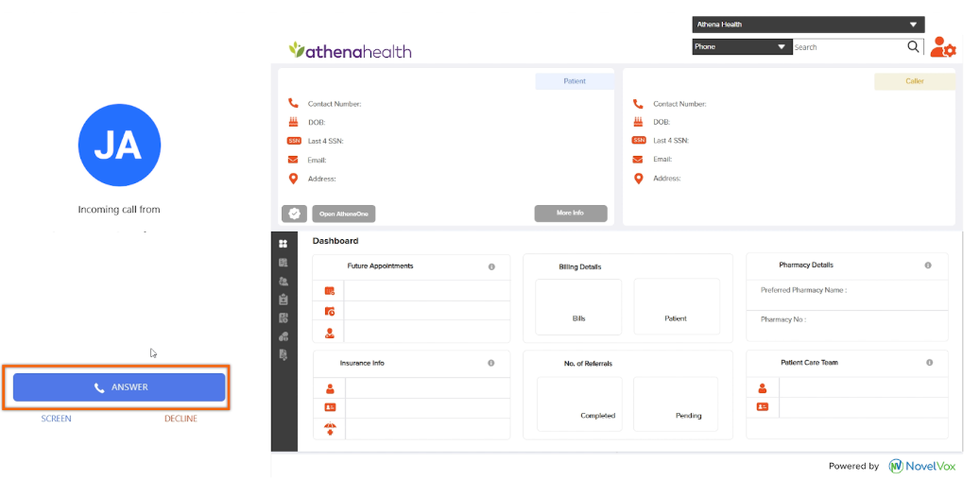Viewport: 980px width, 480px height.
Task: Click the patient Last 4 SSN badge icon
Action: pyautogui.click(x=293, y=141)
